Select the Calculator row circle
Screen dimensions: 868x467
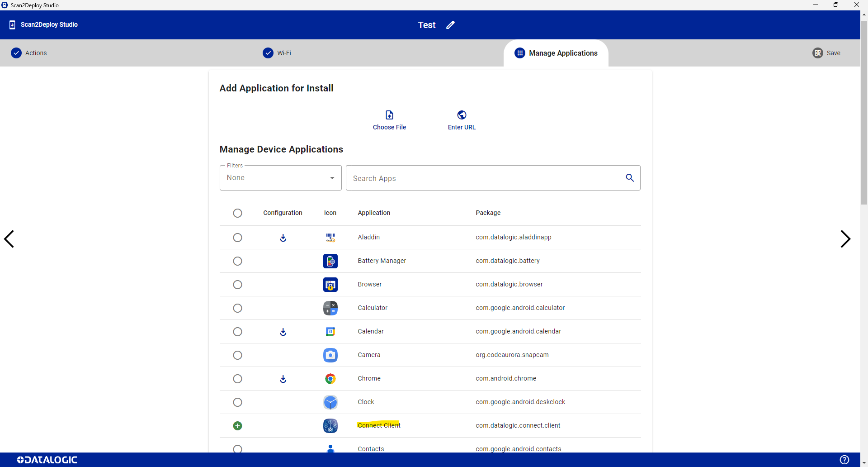(x=237, y=308)
